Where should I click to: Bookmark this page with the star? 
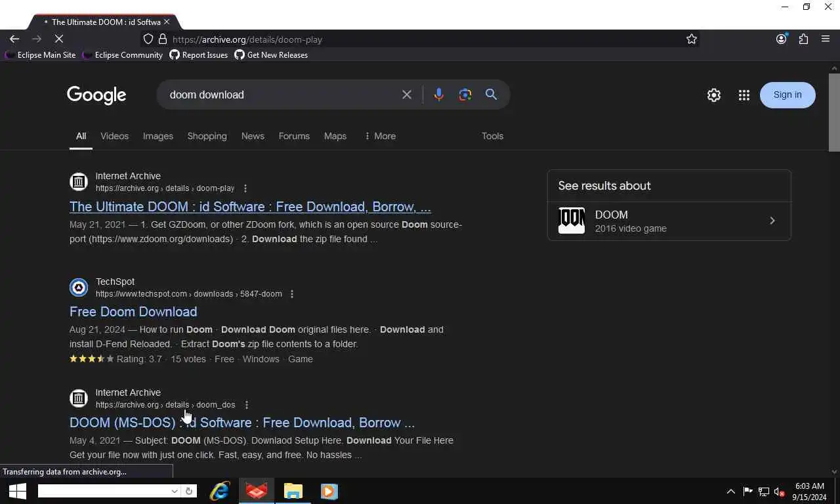(x=691, y=39)
